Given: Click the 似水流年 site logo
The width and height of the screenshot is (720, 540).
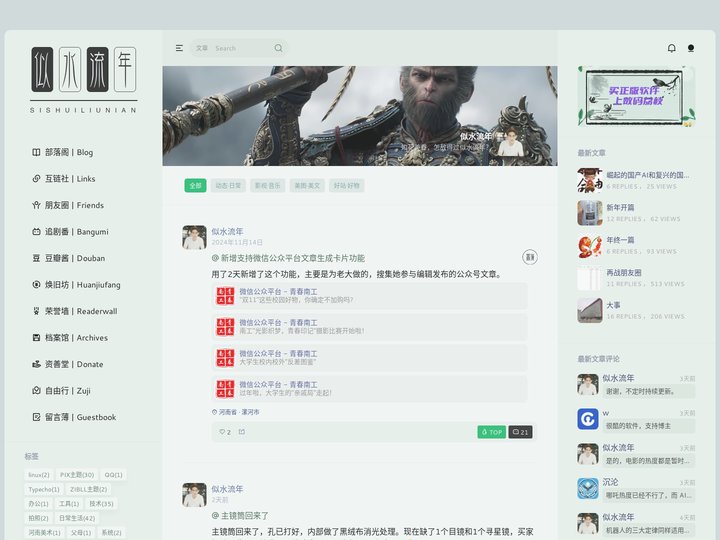Looking at the screenshot, I should click(x=84, y=79).
